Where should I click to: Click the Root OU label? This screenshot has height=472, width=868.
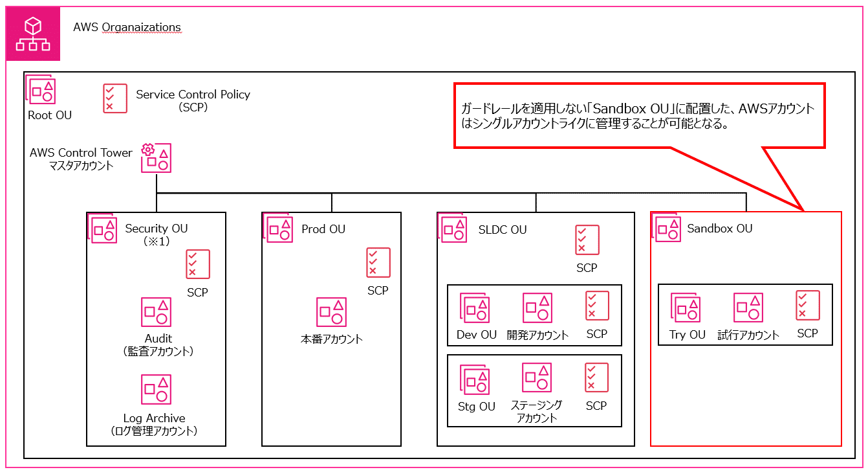(50, 115)
